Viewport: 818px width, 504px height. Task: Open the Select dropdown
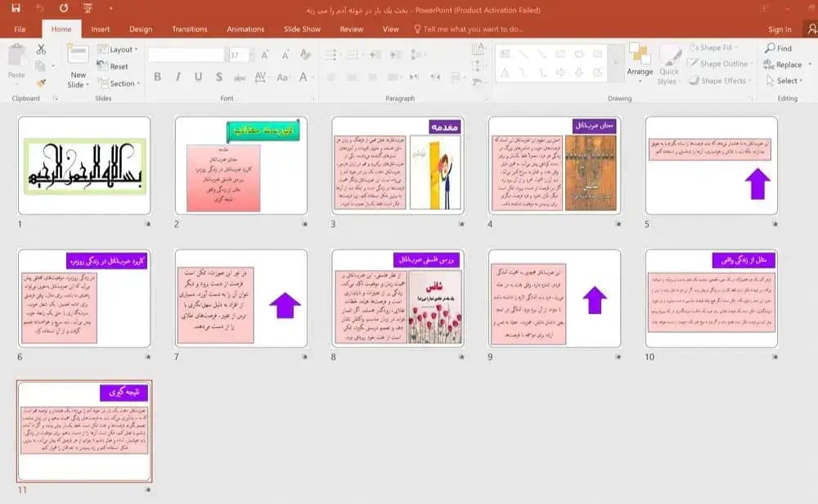point(784,81)
